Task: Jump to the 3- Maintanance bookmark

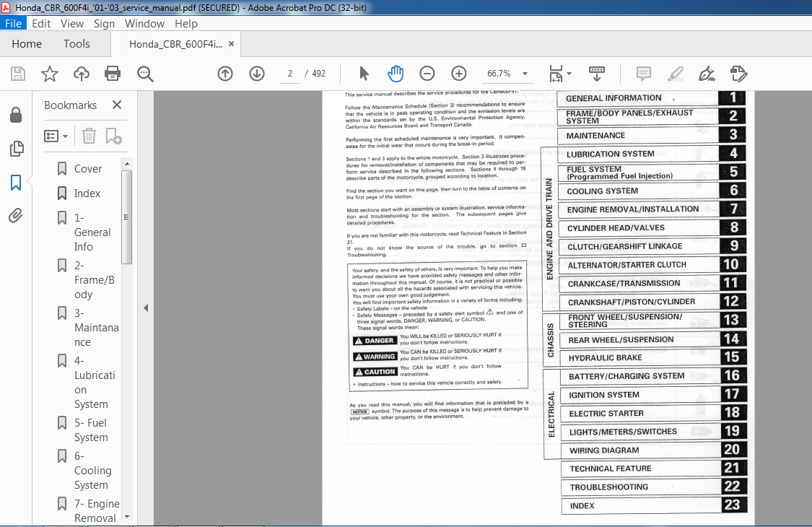Action: coord(96,328)
